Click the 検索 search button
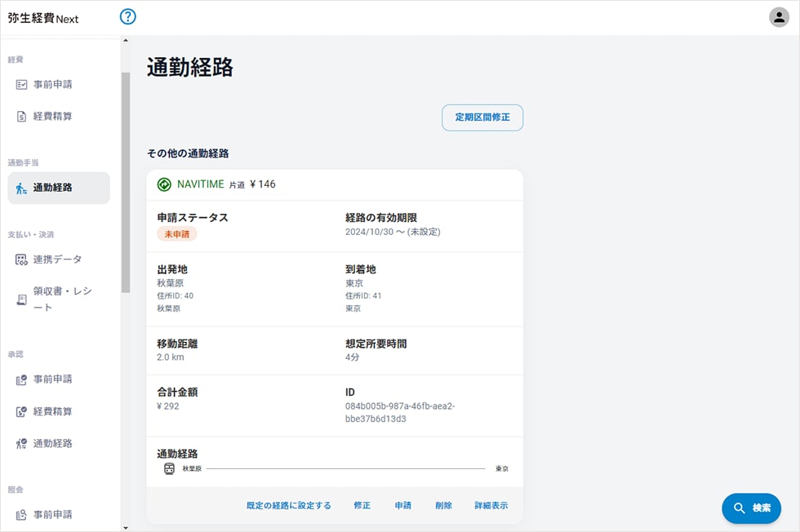This screenshot has width=800, height=532. click(751, 508)
